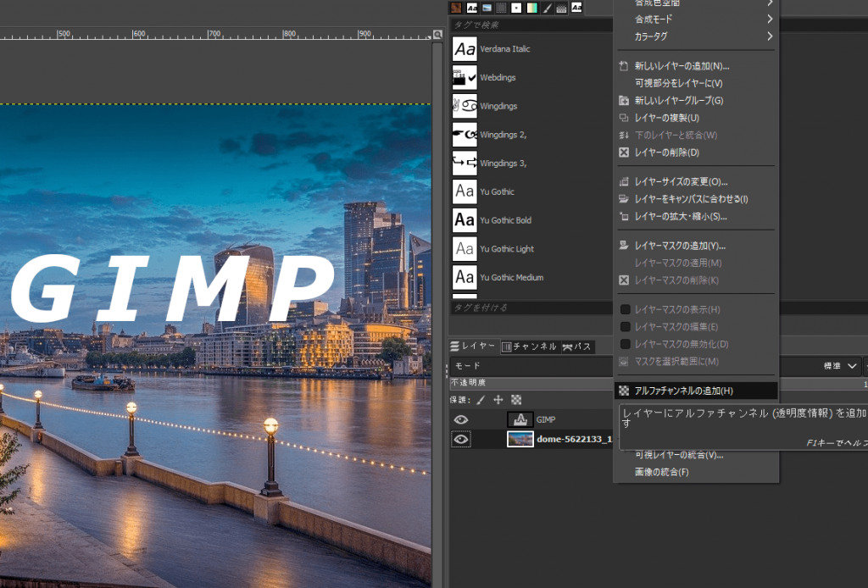The height and width of the screenshot is (588, 868).
Task: Expand the 合成モード submenu
Action: coord(696,19)
